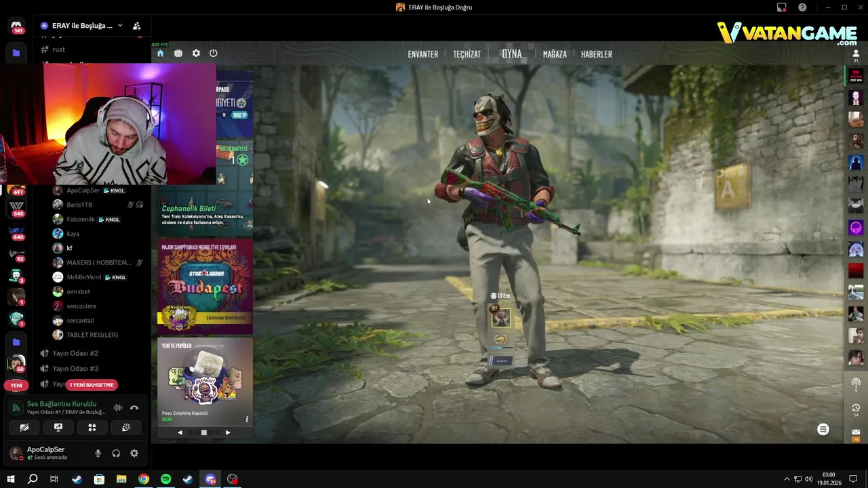The height and width of the screenshot is (488, 868).
Task: Select the current carousel page indicator
Action: click(x=203, y=432)
